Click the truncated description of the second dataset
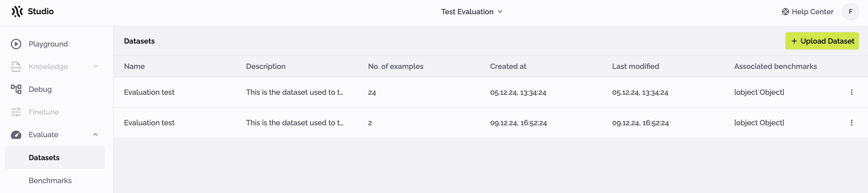Image resolution: width=868 pixels, height=193 pixels. [x=294, y=122]
